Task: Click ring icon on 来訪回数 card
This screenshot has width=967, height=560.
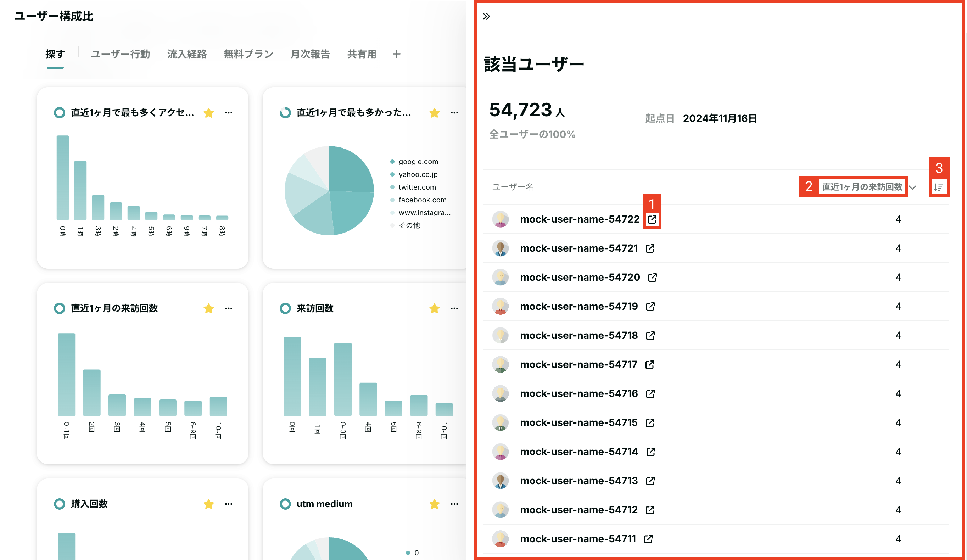Action: (285, 308)
